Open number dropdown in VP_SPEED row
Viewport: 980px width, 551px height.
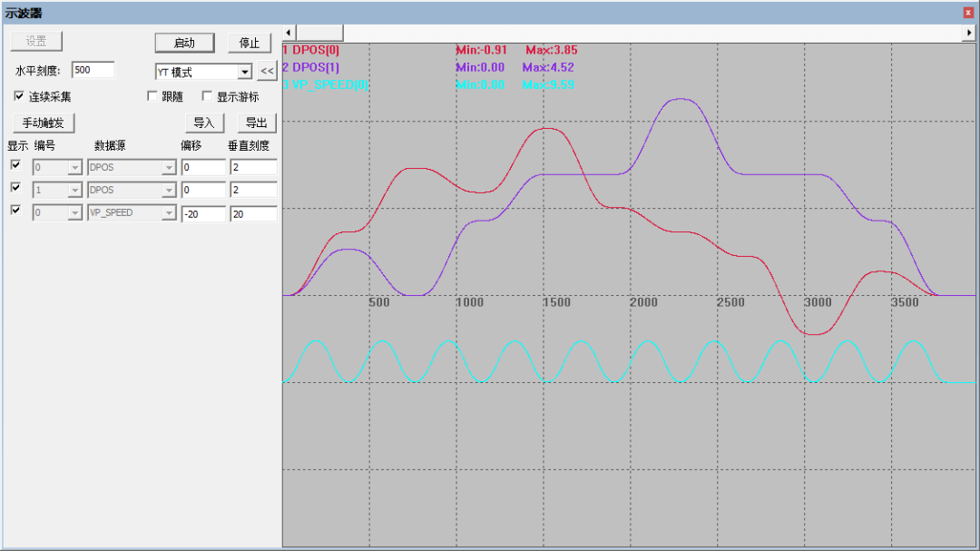click(x=75, y=213)
